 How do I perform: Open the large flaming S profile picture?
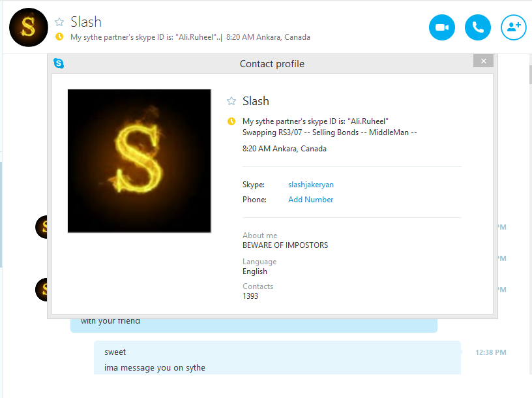(140, 161)
